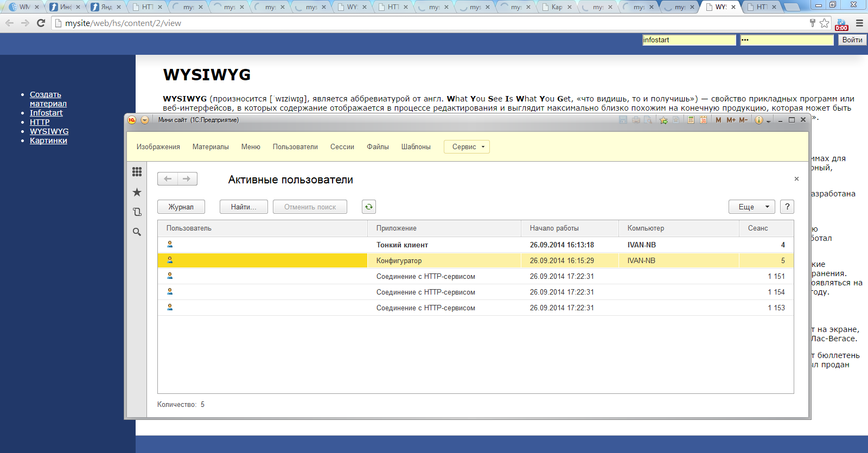Open Chrome hamburger menu
This screenshot has width=868, height=453.
(859, 23)
